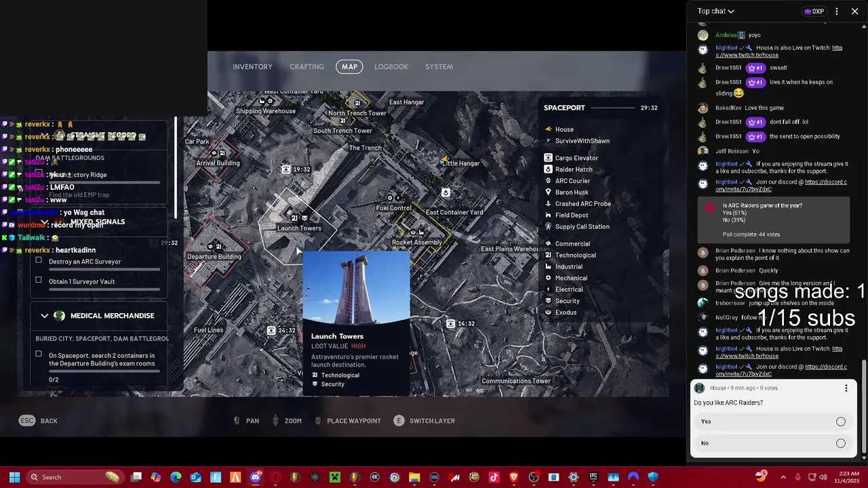Click the Pan control hint
Image resolution: width=868 pixels, height=488 pixels.
[x=246, y=421]
